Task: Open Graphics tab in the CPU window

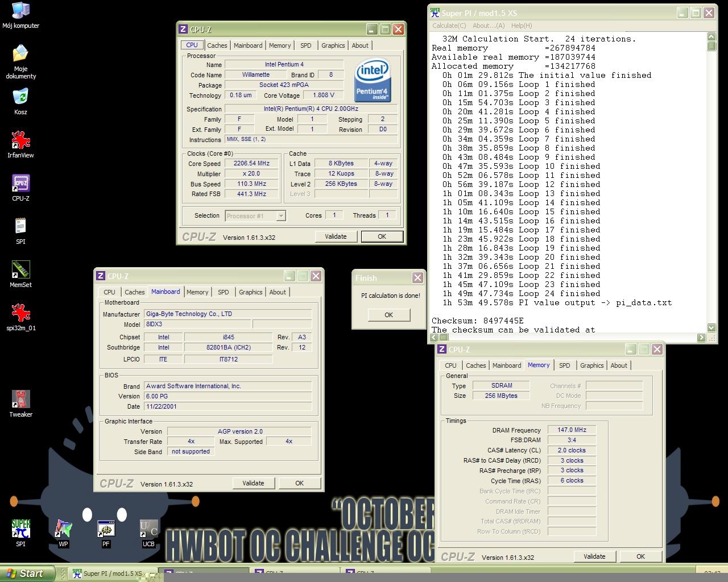Action: [333, 45]
